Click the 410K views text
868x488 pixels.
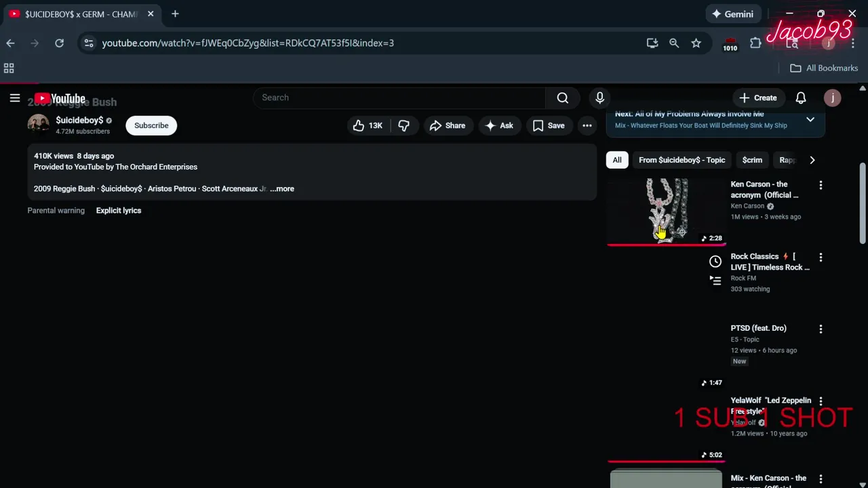(x=53, y=156)
